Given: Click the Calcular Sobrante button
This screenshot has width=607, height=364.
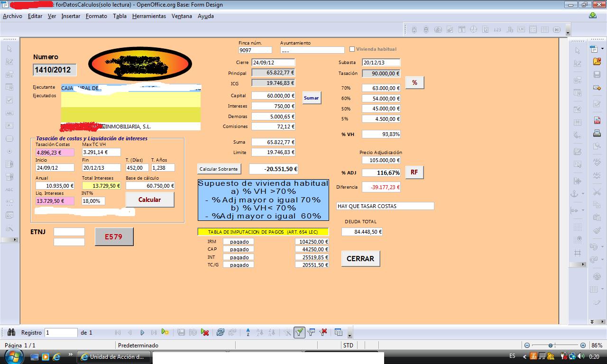Looking at the screenshot, I should (x=219, y=169).
